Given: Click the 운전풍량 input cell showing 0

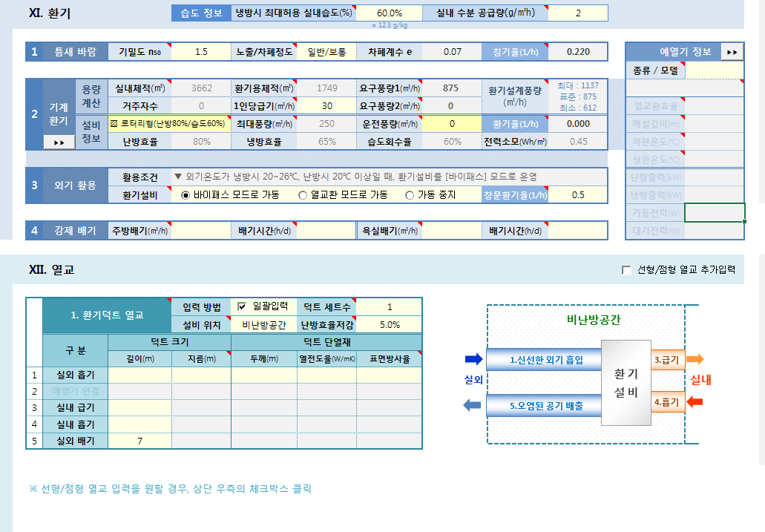Looking at the screenshot, I should click(x=451, y=124).
